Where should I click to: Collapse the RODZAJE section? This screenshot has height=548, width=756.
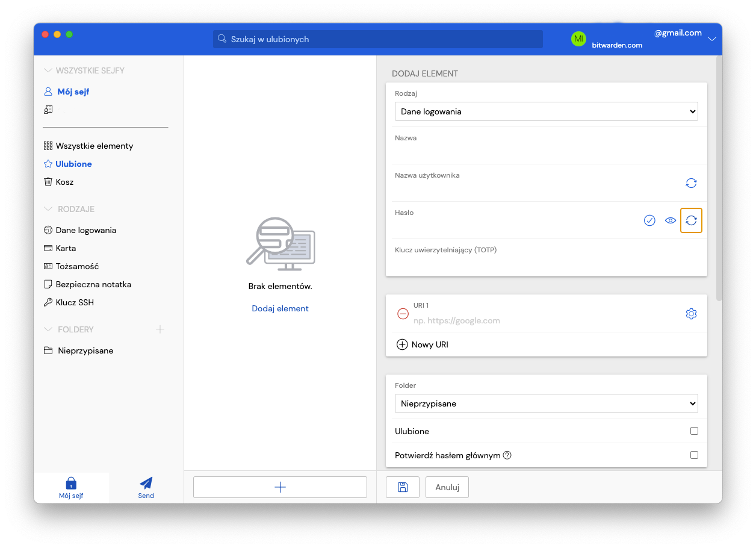[48, 209]
